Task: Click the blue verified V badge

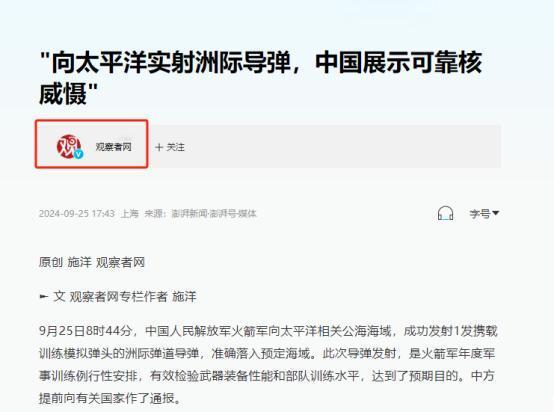Action: pos(78,154)
